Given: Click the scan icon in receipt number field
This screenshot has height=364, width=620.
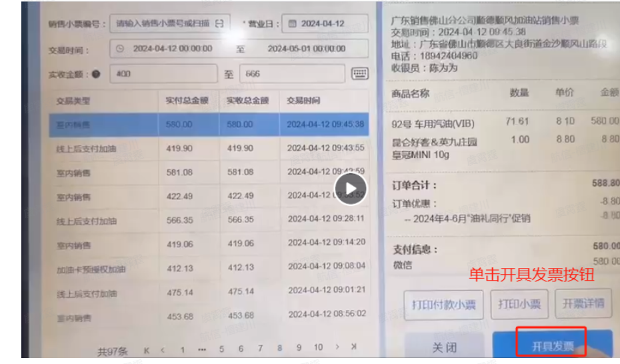Looking at the screenshot, I should pos(220,23).
